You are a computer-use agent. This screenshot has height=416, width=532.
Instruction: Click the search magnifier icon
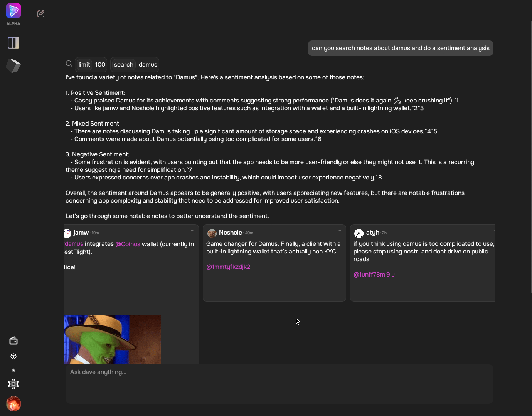pos(69,64)
